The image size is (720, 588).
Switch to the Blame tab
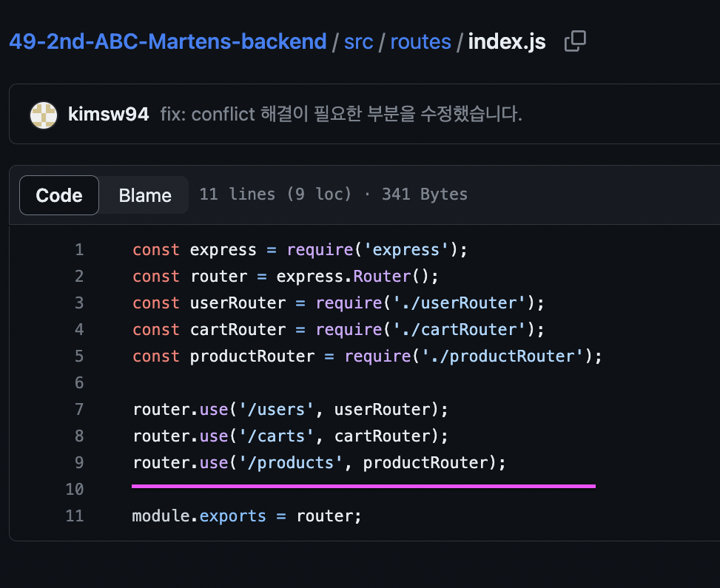click(145, 195)
